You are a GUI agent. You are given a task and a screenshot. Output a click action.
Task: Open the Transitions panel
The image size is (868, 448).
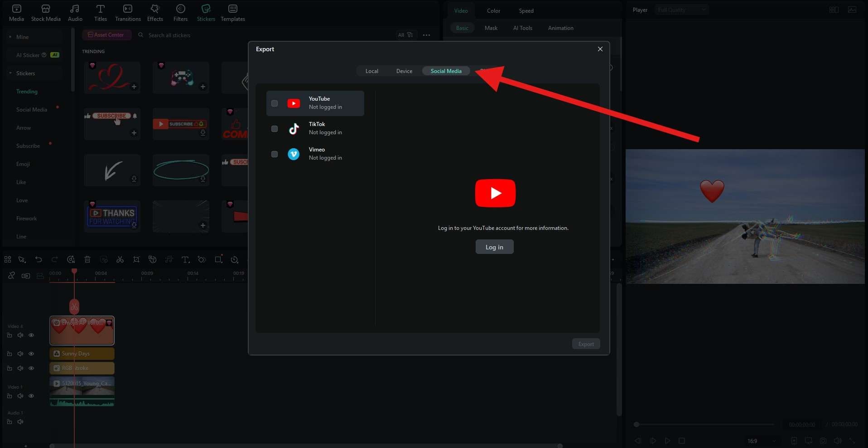pos(128,13)
